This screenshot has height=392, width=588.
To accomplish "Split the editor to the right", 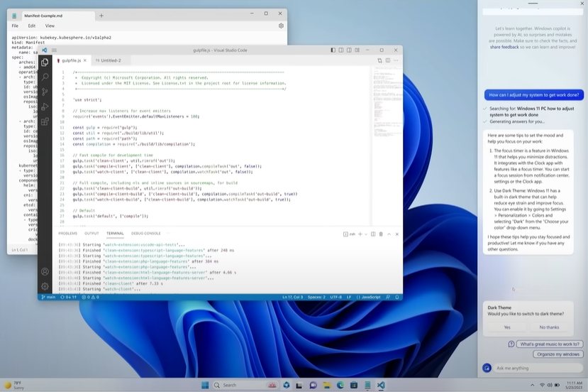I will [387, 61].
